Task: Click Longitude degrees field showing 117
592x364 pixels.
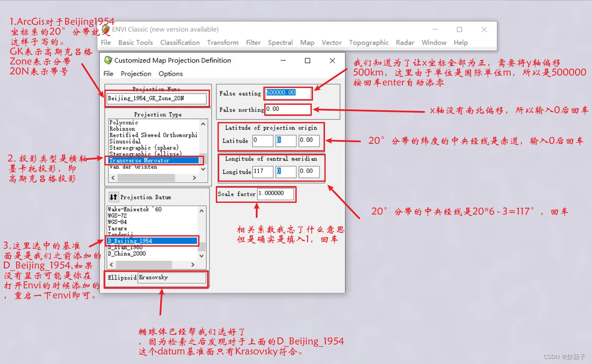Action: pyautogui.click(x=263, y=171)
